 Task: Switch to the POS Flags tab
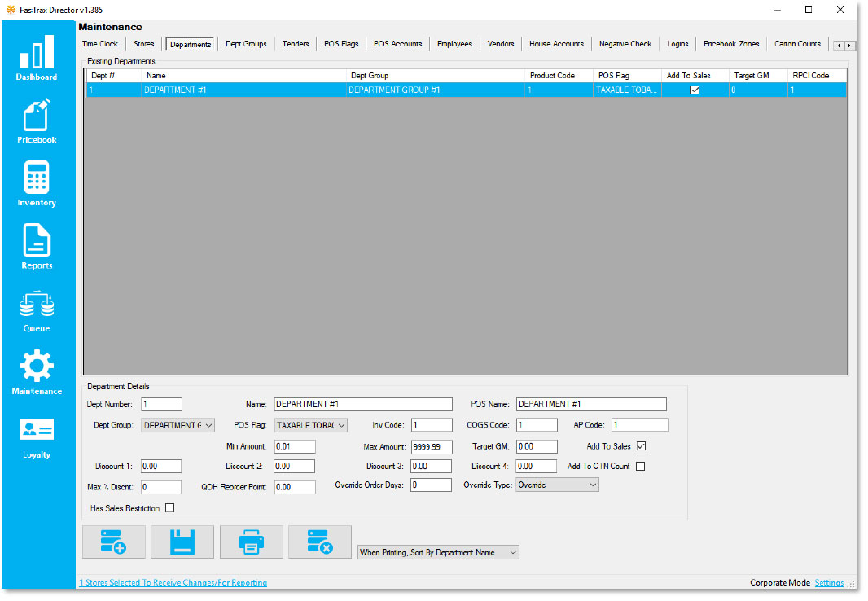(x=341, y=44)
